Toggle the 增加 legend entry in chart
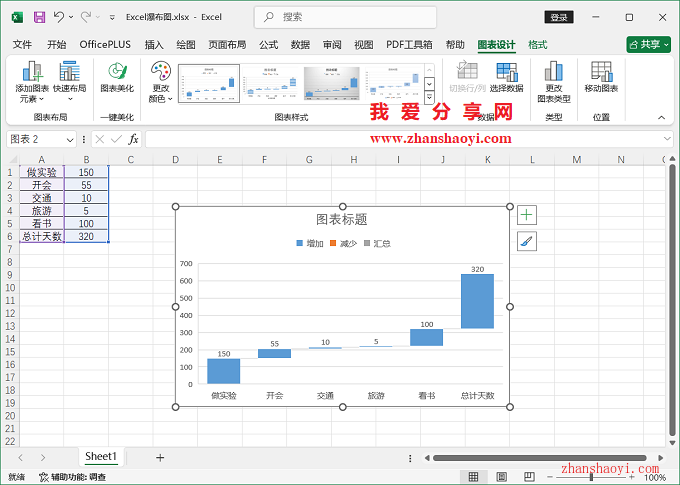This screenshot has width=680, height=485. pos(309,243)
